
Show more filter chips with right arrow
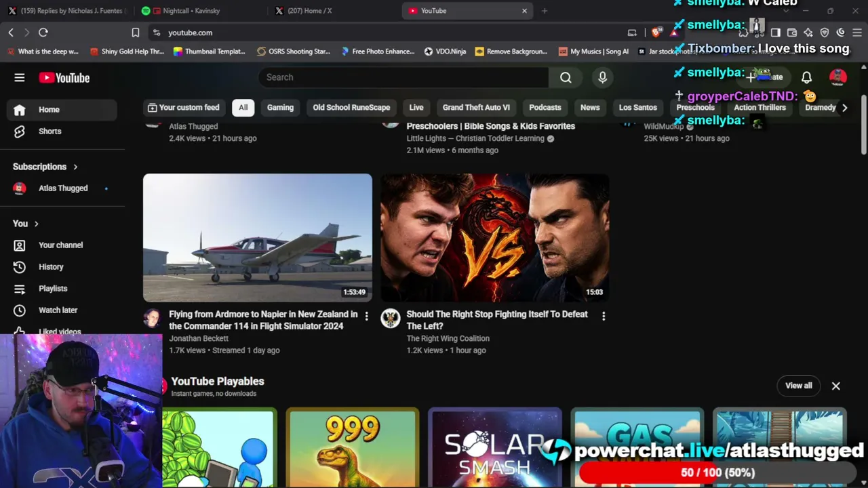click(844, 108)
